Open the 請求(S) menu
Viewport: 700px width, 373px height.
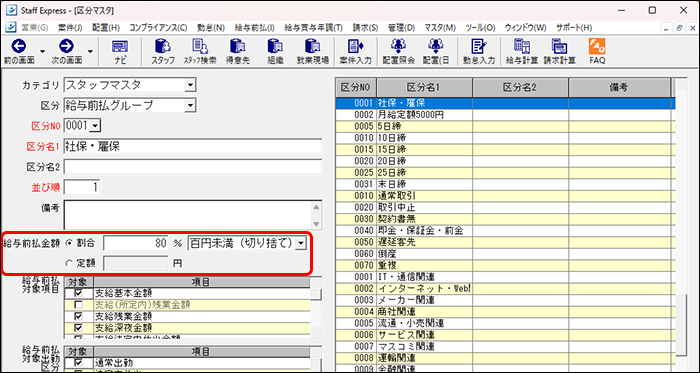tap(365, 27)
